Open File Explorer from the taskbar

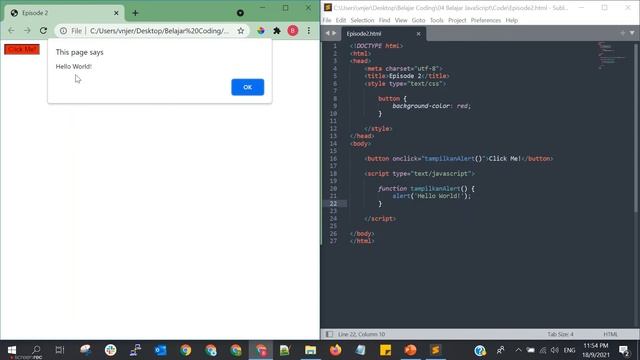coord(310,350)
